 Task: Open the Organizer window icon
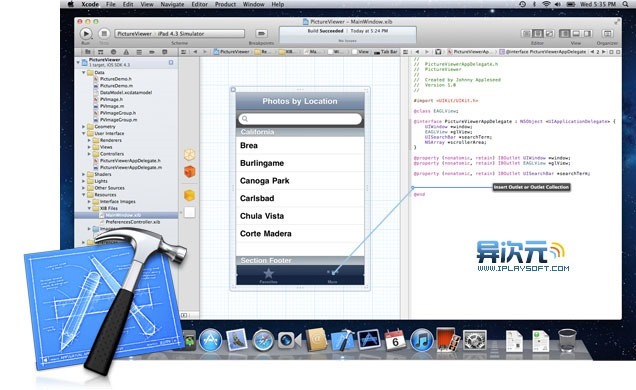click(607, 34)
